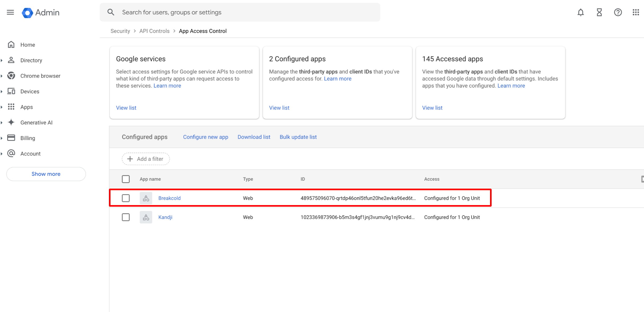The height and width of the screenshot is (312, 644).
Task: Tick the select-all apps checkbox
Action: 126,179
